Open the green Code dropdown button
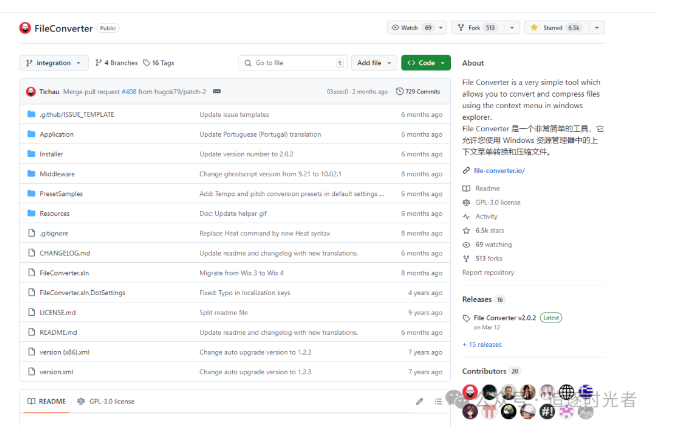The height and width of the screenshot is (440, 675). click(426, 63)
